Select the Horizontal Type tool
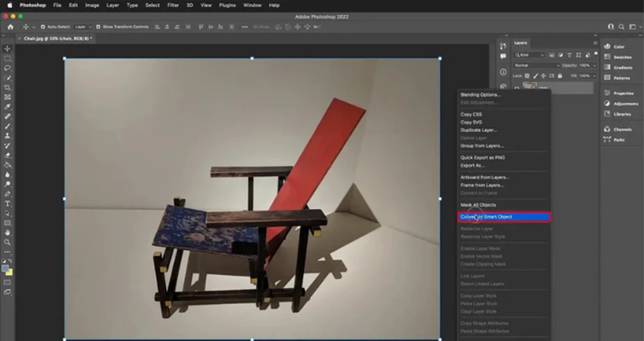Image resolution: width=644 pixels, height=341 pixels. [x=8, y=204]
